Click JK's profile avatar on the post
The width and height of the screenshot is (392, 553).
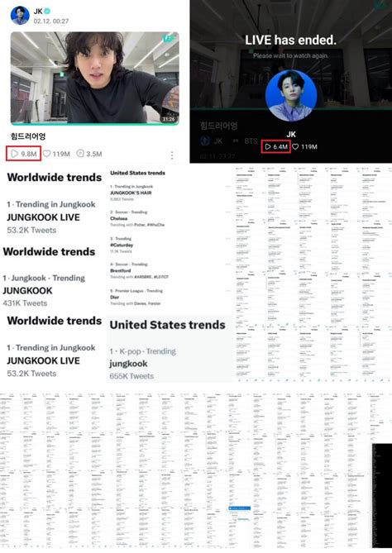[x=20, y=15]
